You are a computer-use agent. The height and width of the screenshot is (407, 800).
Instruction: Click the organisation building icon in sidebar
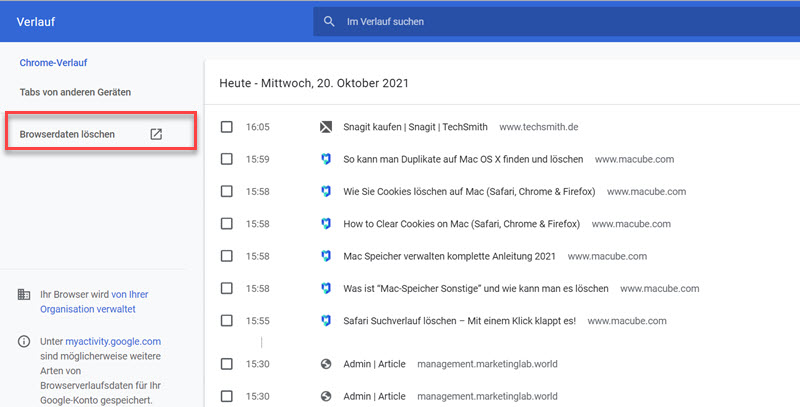(24, 294)
